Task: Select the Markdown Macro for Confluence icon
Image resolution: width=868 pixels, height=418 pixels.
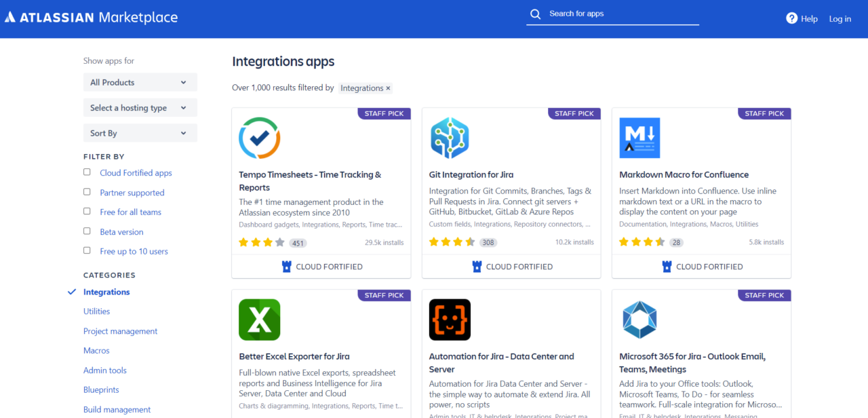Action: pos(639,138)
